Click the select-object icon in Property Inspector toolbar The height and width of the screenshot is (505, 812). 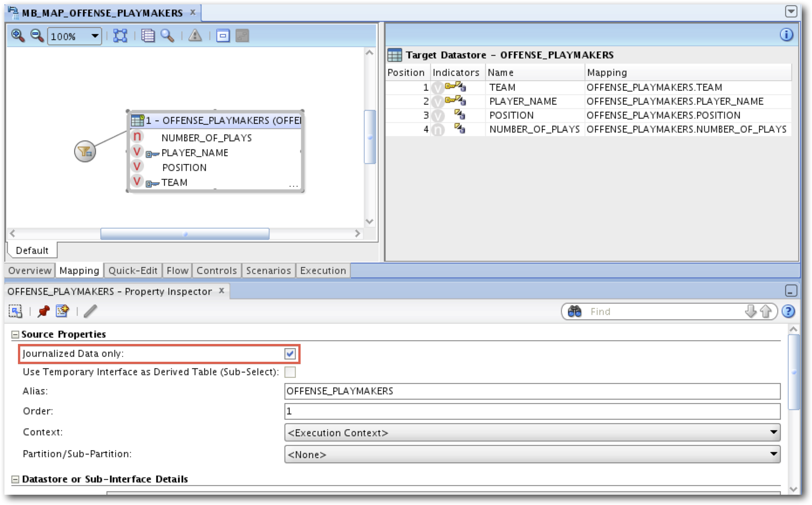(x=15, y=311)
